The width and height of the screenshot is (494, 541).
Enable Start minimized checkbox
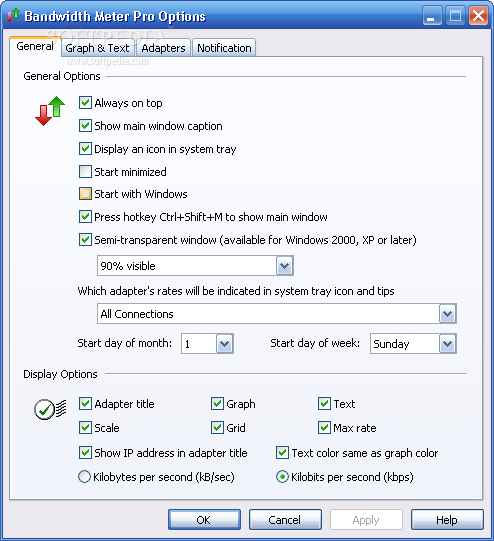pyautogui.click(x=85, y=171)
